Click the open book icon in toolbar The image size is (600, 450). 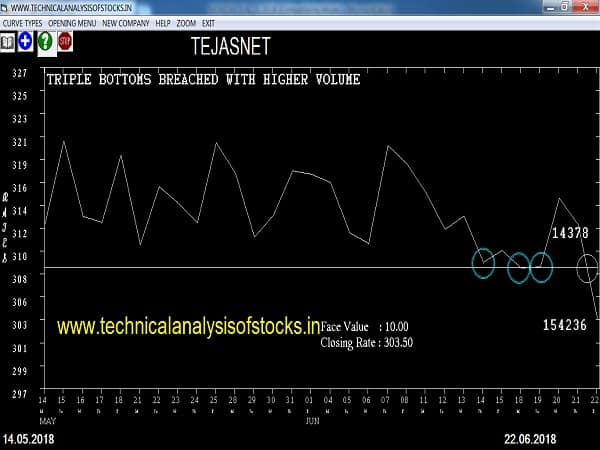7,42
